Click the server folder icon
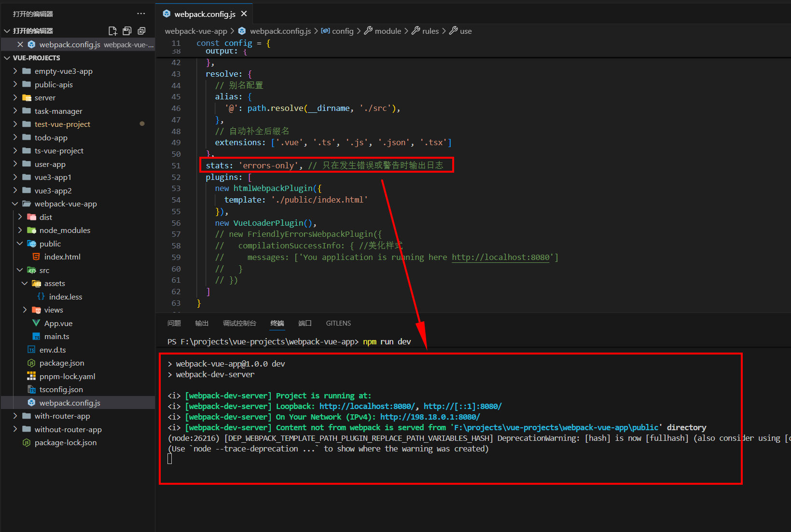The height and width of the screenshot is (532, 791). (x=27, y=97)
